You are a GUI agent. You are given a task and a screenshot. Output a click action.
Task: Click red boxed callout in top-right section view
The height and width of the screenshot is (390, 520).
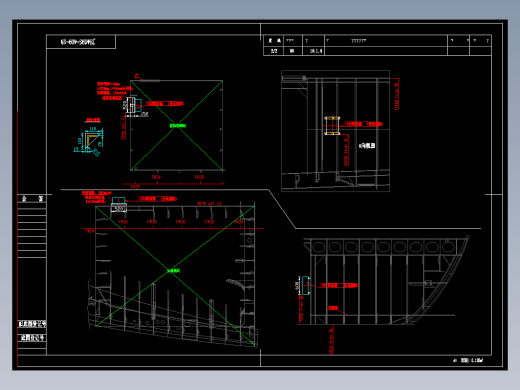click(364, 124)
